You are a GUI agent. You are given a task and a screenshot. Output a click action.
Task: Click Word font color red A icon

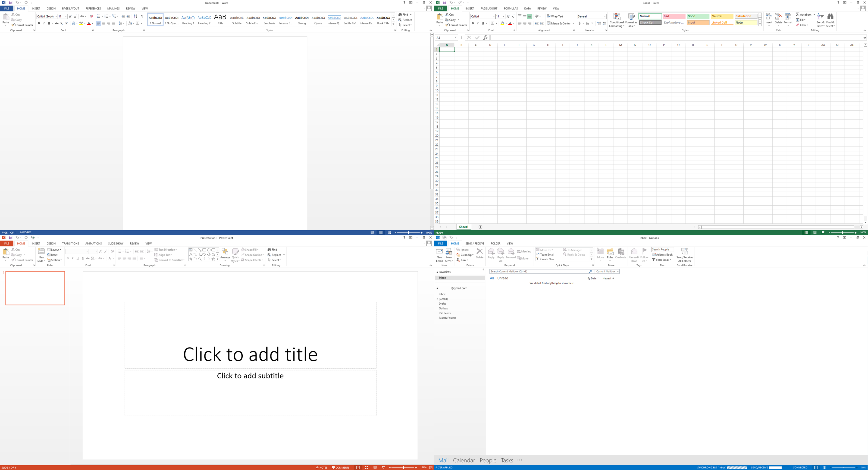pos(89,23)
